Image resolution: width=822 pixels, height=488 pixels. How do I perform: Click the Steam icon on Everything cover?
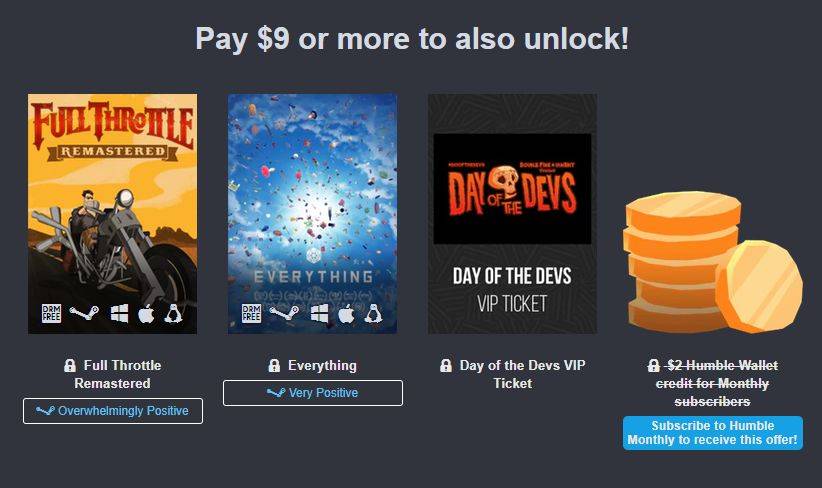click(284, 313)
